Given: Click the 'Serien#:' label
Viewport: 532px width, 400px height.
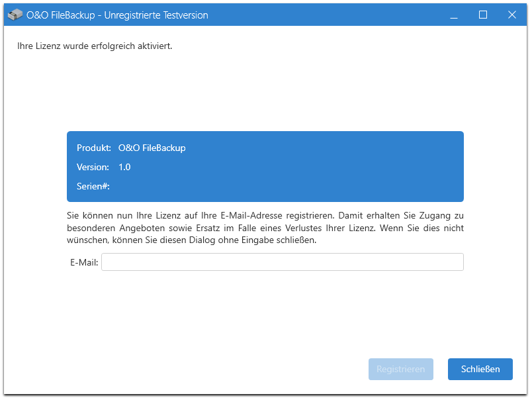Looking at the screenshot, I should [x=93, y=186].
